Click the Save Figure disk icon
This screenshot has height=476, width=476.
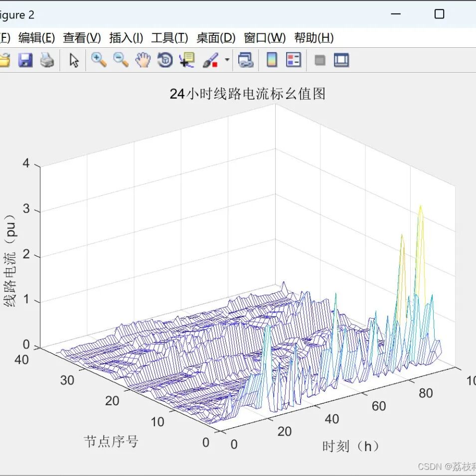(x=25, y=60)
